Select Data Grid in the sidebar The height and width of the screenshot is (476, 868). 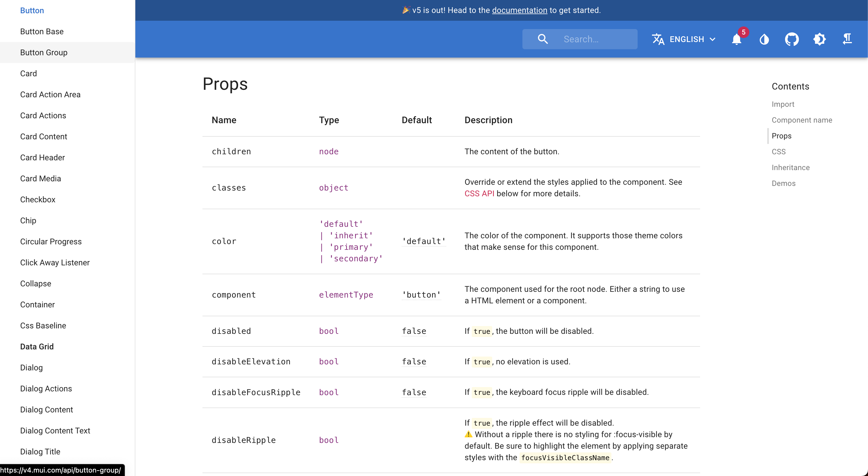click(x=37, y=346)
